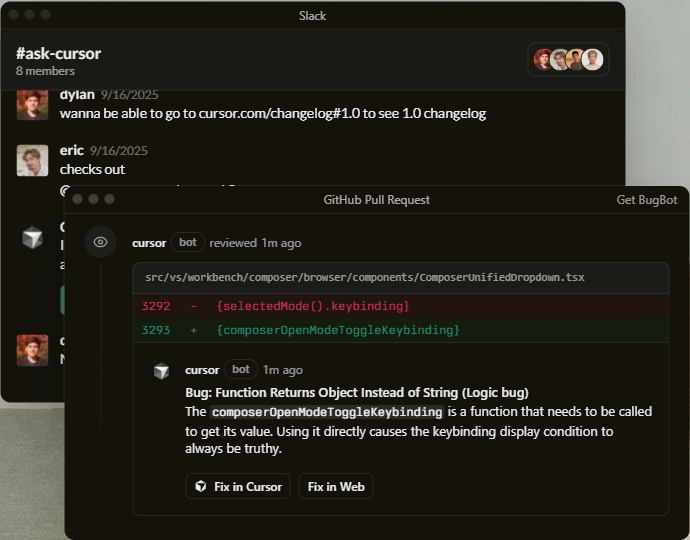
Task: Click the Fix in Web button
Action: (335, 487)
